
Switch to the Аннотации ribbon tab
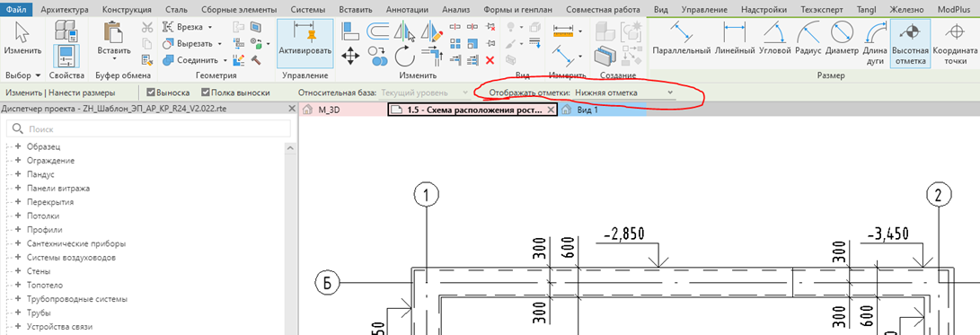(408, 10)
